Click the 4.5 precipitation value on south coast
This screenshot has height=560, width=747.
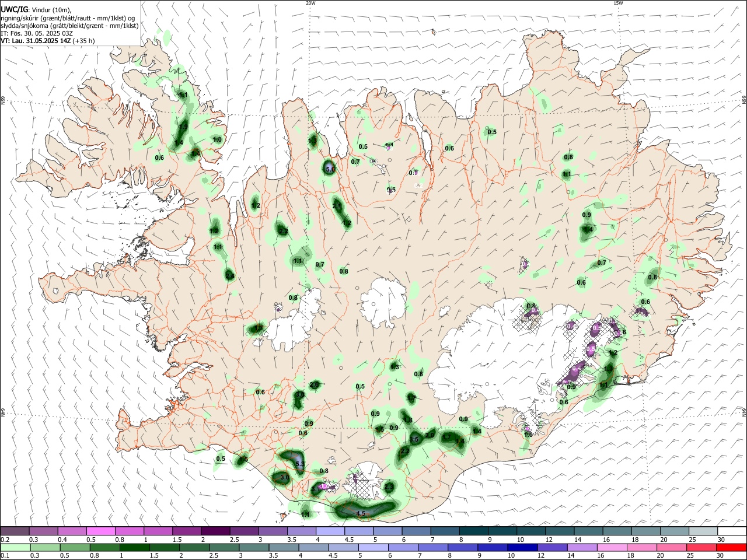[x=361, y=514]
